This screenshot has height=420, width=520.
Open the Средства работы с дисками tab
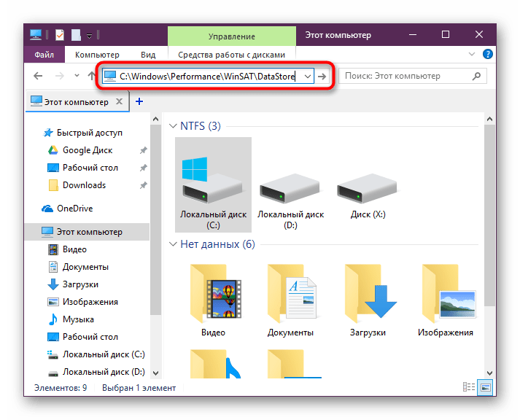231,55
